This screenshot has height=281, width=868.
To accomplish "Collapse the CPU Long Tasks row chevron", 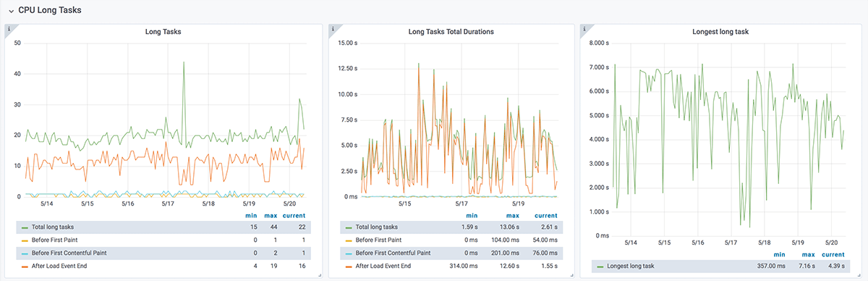I will click(x=12, y=11).
